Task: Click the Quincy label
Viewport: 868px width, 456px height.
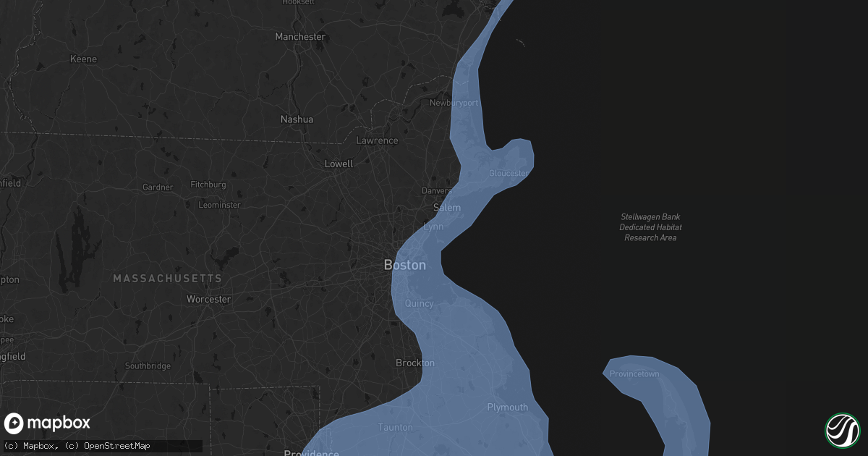Action: [420, 303]
